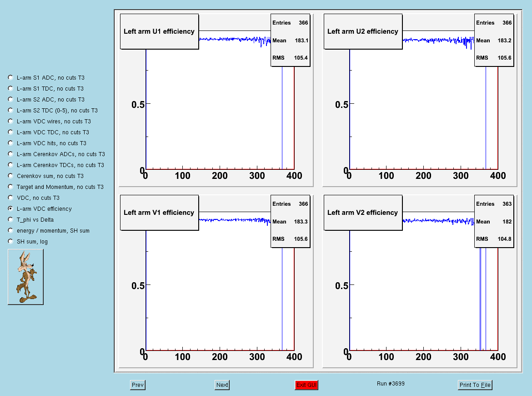Advance with the Next button
The image size is (532, 396).
(222, 385)
